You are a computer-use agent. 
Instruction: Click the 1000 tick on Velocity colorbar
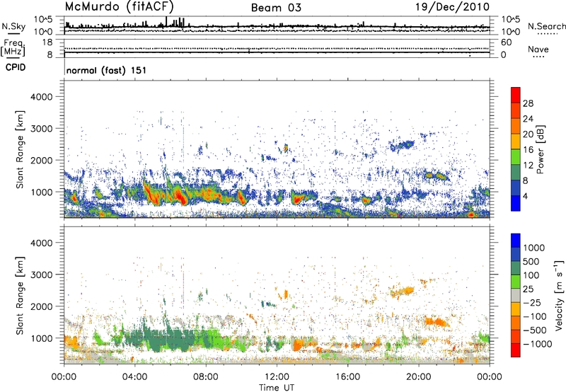tap(534, 248)
